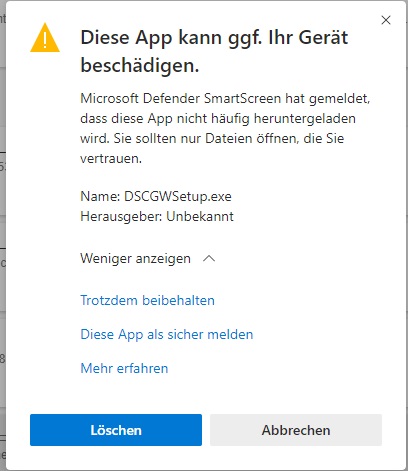Click the 'Herausgeber:' label text

coord(121,217)
